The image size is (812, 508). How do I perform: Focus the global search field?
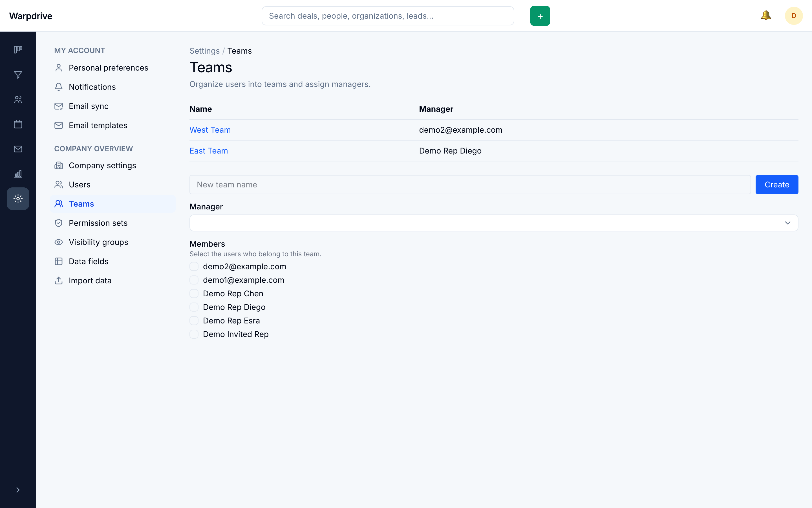(388, 16)
